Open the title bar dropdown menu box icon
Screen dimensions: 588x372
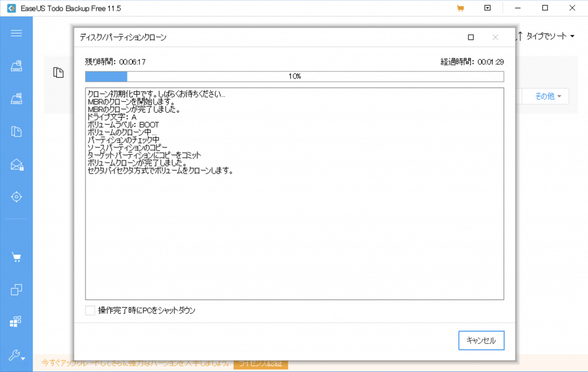point(488,8)
